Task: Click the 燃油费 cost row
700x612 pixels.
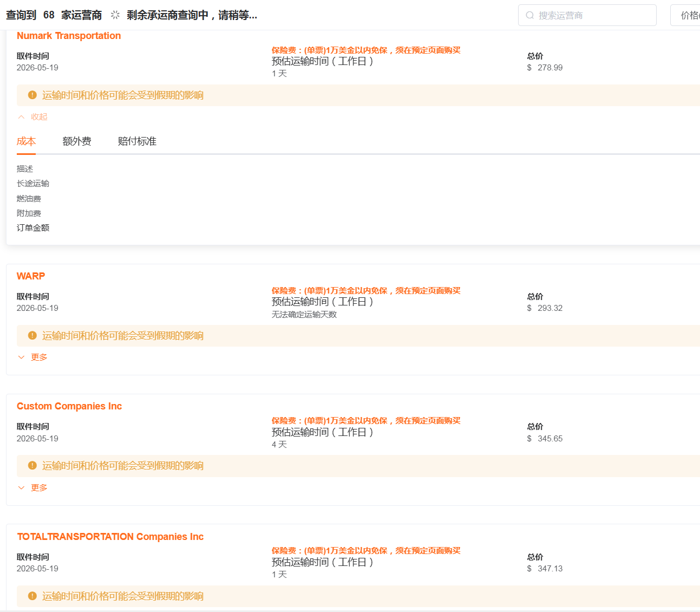Action: point(29,199)
